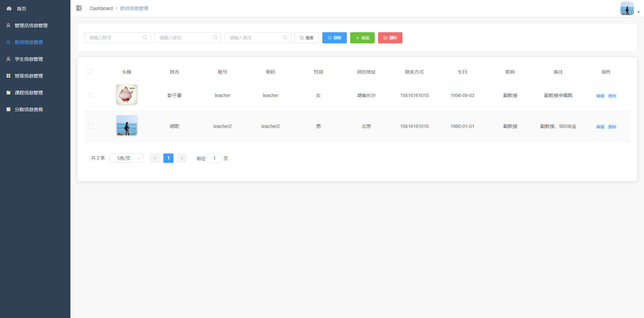Click the chart icon beside 分数信息查看

pos(8,109)
